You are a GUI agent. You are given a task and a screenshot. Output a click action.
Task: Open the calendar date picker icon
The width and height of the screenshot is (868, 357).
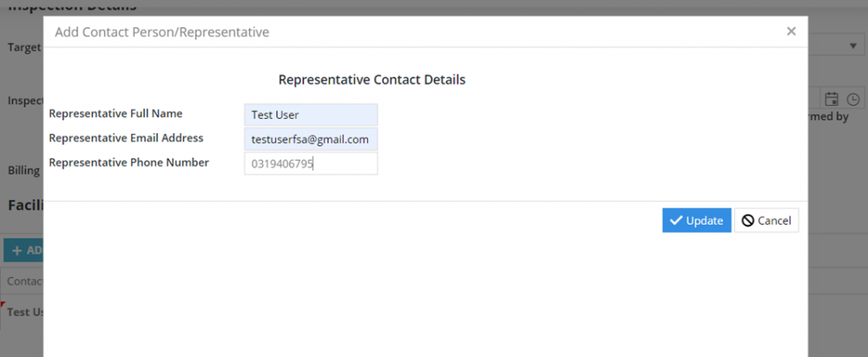[x=832, y=99]
